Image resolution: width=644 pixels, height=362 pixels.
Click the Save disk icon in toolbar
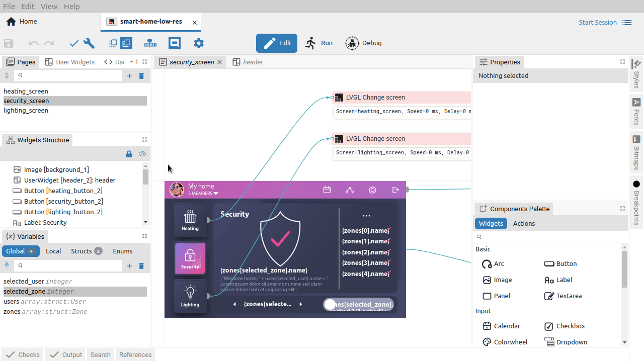[x=9, y=43]
